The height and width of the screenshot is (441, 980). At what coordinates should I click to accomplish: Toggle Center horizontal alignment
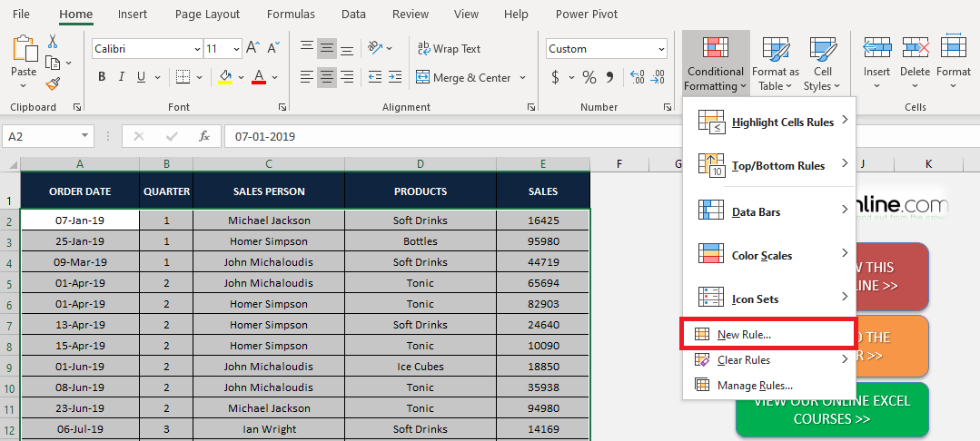click(327, 77)
